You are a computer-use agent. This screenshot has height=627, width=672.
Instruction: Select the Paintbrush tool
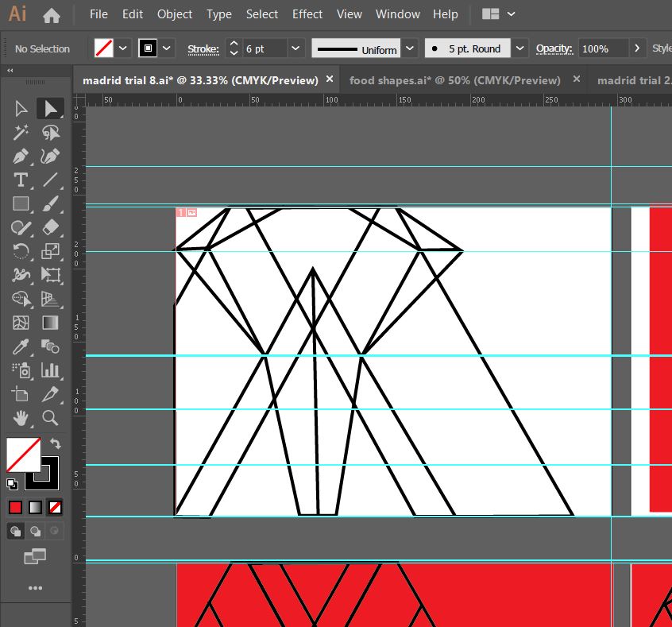[50, 203]
